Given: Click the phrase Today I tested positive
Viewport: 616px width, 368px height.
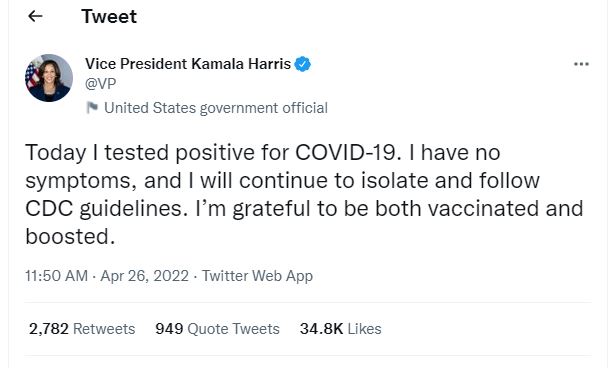Looking at the screenshot, I should click(140, 153).
